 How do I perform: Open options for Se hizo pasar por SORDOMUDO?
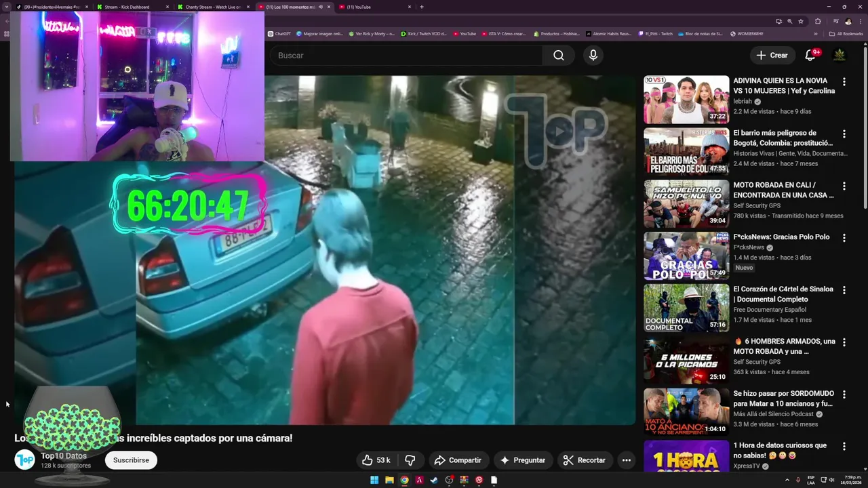click(844, 394)
